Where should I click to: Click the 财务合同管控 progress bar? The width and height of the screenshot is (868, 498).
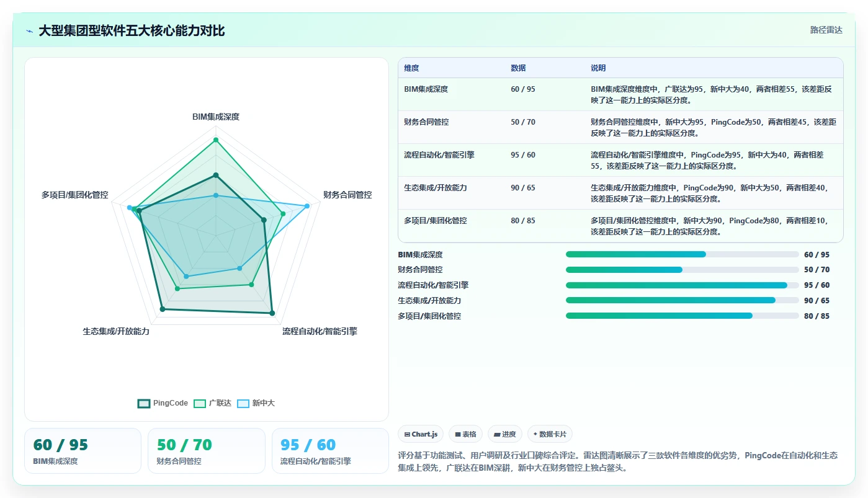682,270
